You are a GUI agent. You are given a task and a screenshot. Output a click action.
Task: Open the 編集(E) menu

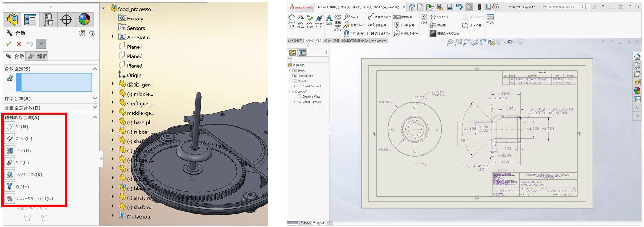tap(334, 7)
